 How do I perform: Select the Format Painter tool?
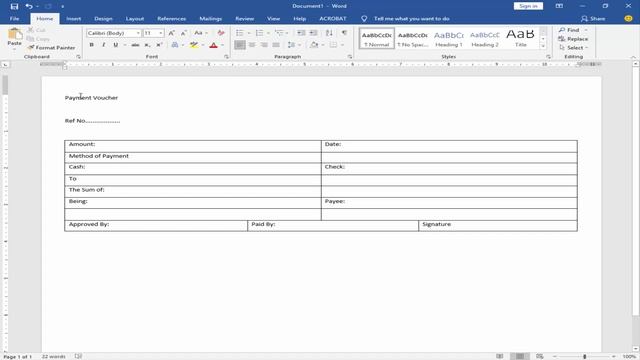pyautogui.click(x=51, y=47)
